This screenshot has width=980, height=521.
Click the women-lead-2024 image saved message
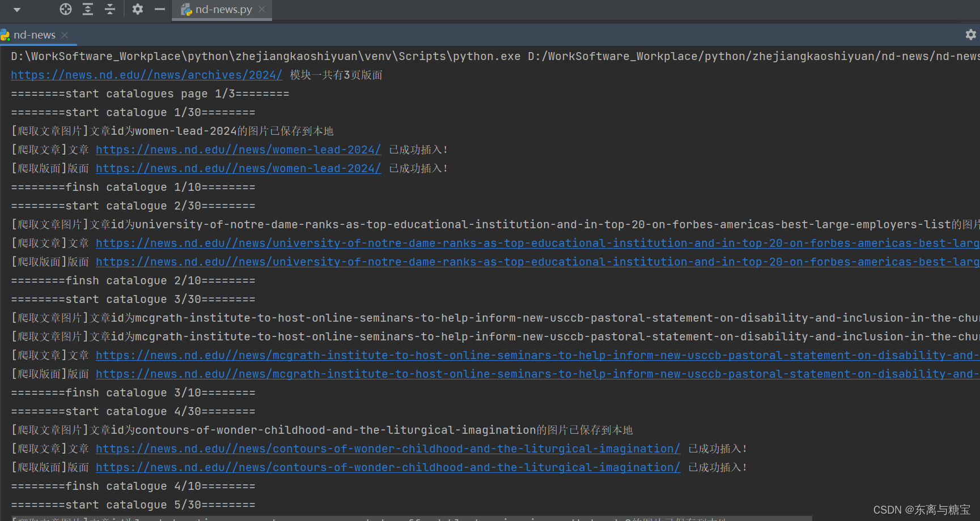tap(172, 131)
